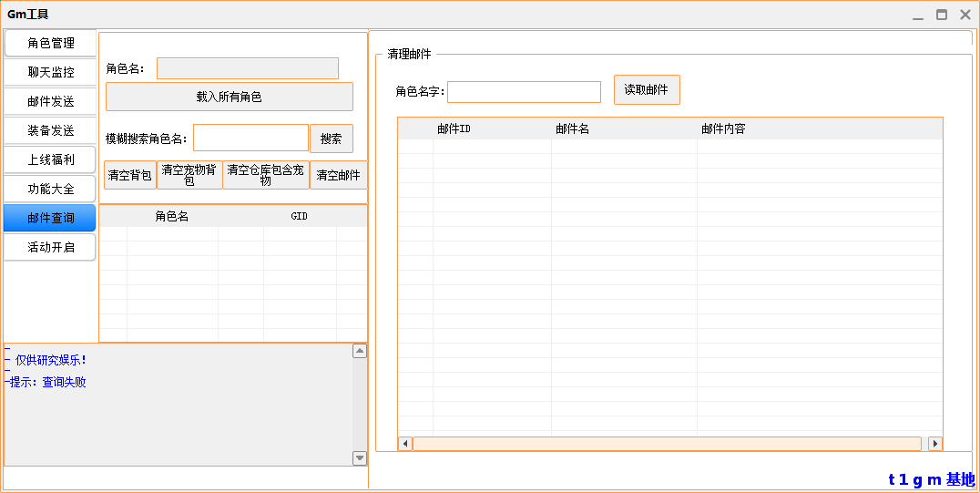Open the 角色管理 tab

tap(50, 43)
